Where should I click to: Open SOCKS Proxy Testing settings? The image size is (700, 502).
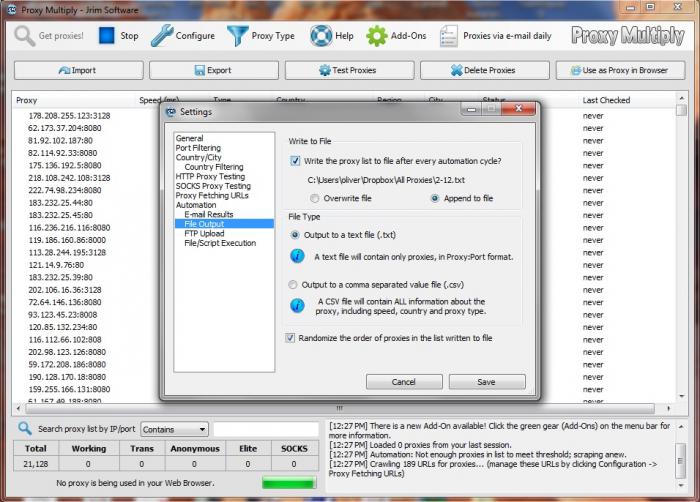point(213,186)
